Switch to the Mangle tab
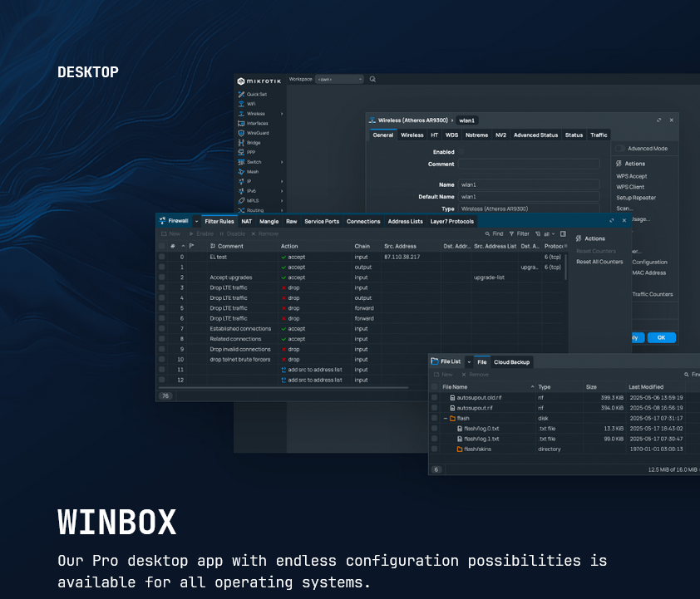Image resolution: width=700 pixels, height=599 pixels. [269, 221]
